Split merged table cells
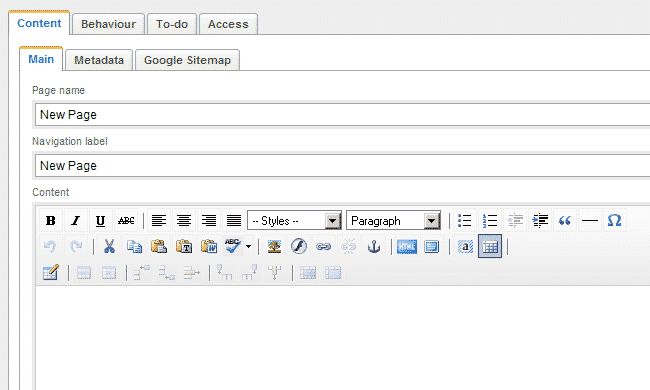Image resolution: width=650 pixels, height=390 pixels. pos(308,273)
